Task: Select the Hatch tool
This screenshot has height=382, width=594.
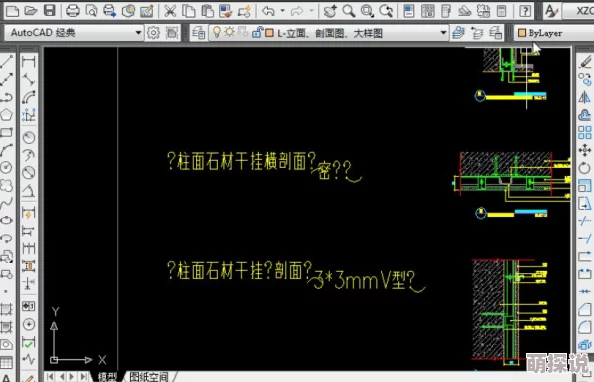Action: (x=7, y=309)
